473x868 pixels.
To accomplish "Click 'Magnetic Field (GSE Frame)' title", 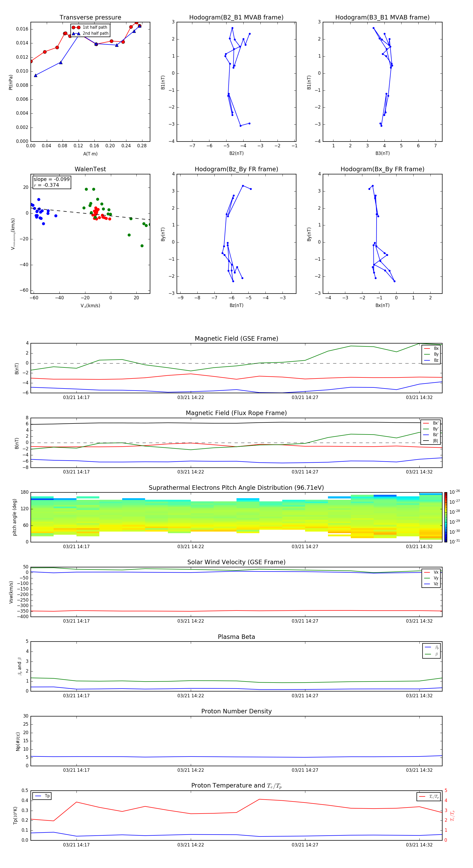I will point(236,339).
